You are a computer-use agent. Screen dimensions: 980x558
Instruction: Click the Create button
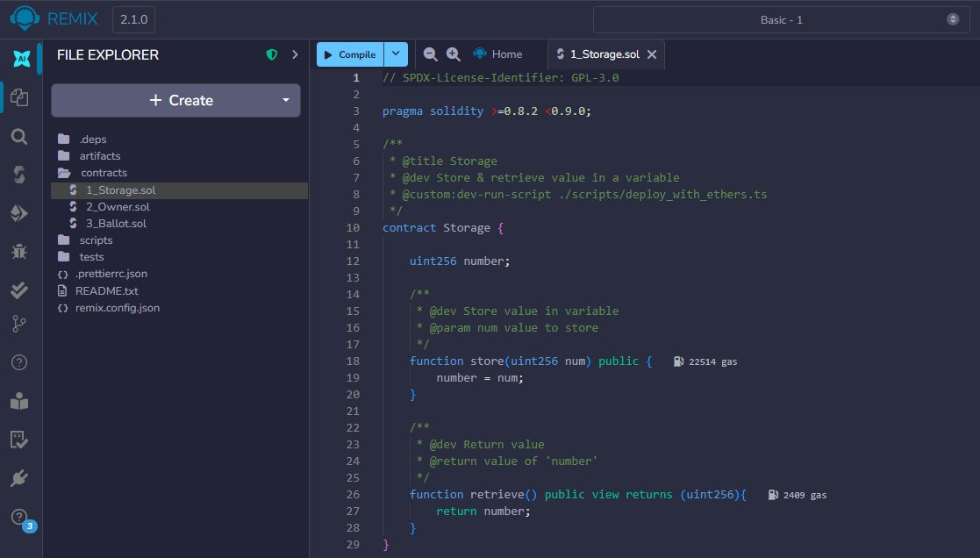tap(175, 101)
